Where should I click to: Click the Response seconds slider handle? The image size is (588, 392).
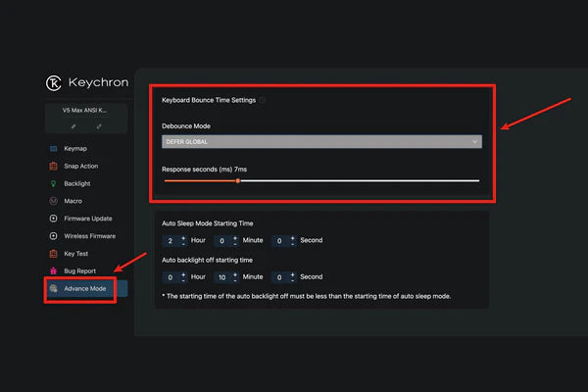(x=238, y=180)
